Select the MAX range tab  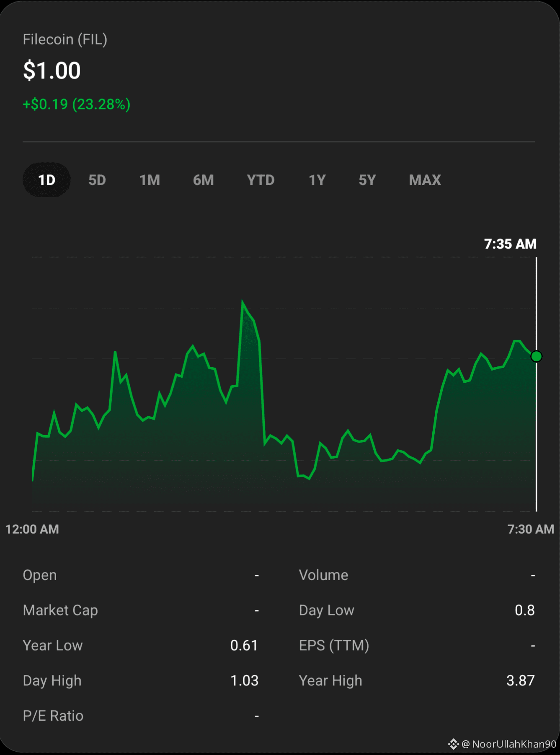(x=425, y=180)
